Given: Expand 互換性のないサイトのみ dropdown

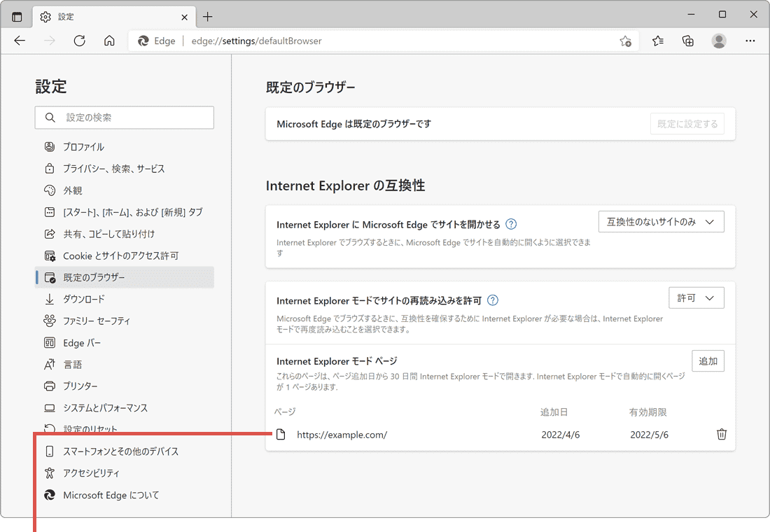Looking at the screenshot, I should coord(661,221).
